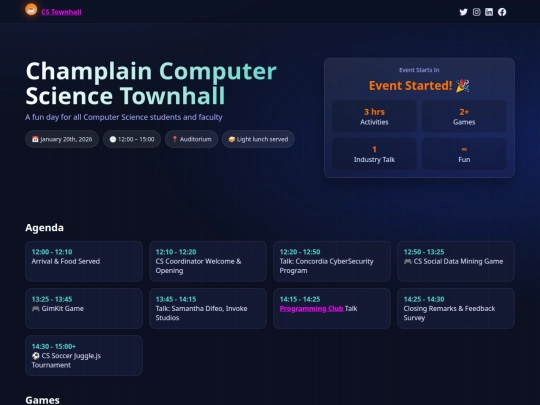Click the 12:00 - 12:10 time label
This screenshot has width=540, height=405.
[52, 252]
